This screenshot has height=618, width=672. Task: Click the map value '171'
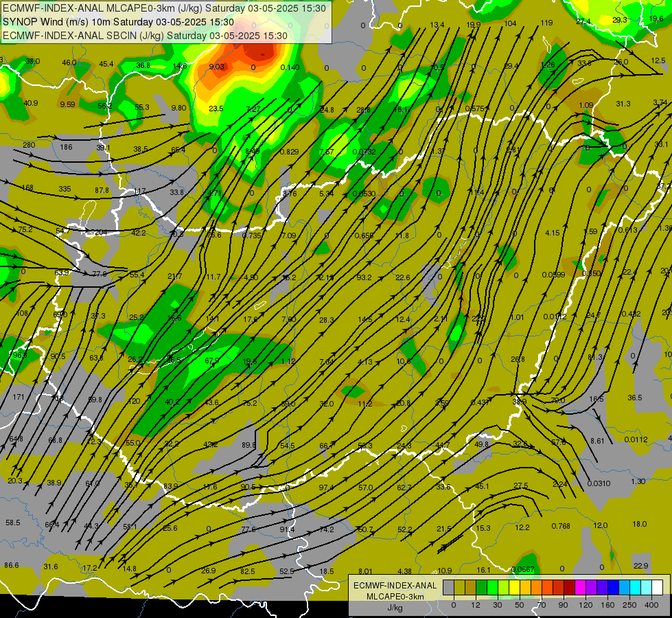coord(19,397)
